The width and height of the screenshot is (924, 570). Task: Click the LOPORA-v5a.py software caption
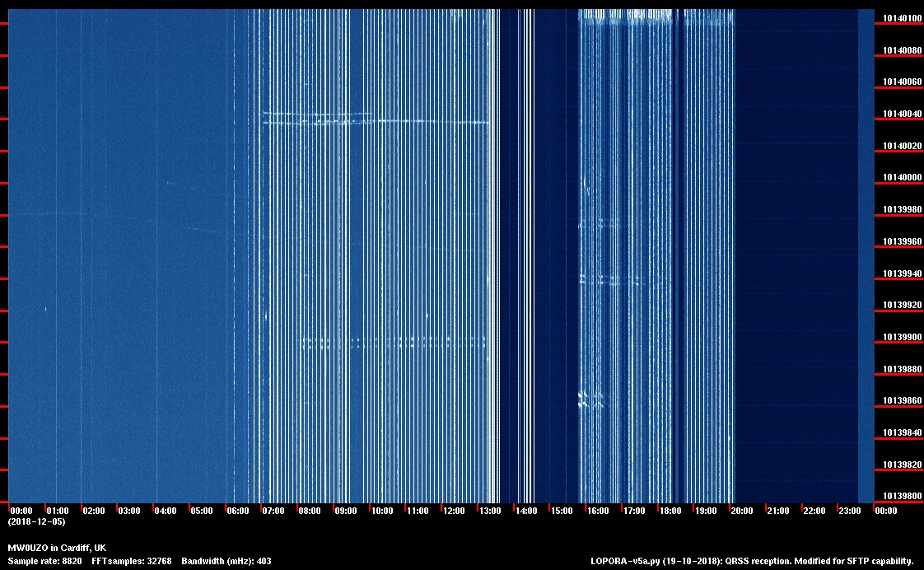pyautogui.click(x=752, y=561)
